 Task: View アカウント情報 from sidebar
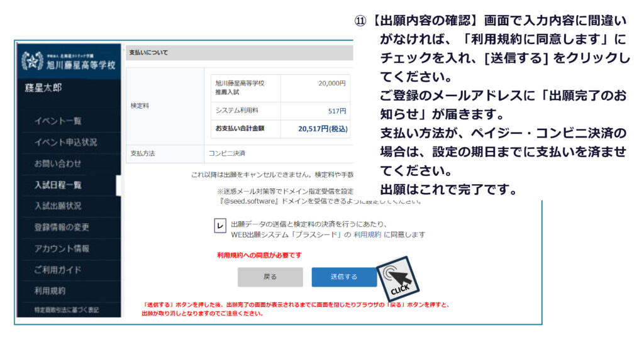tap(62, 248)
